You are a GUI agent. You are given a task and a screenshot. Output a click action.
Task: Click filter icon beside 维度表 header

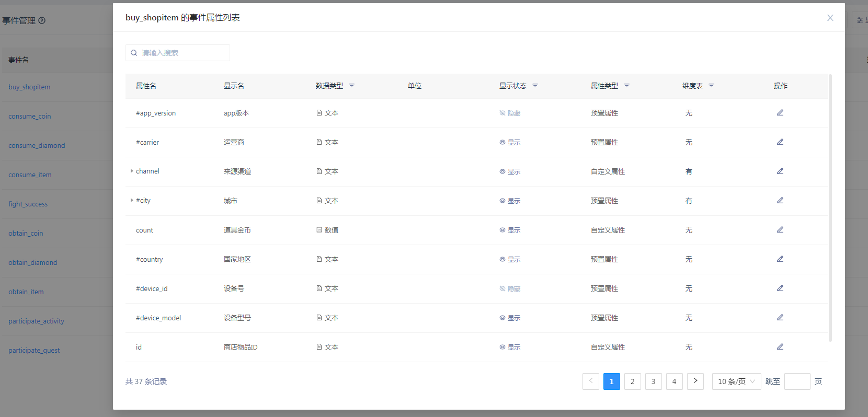(711, 86)
